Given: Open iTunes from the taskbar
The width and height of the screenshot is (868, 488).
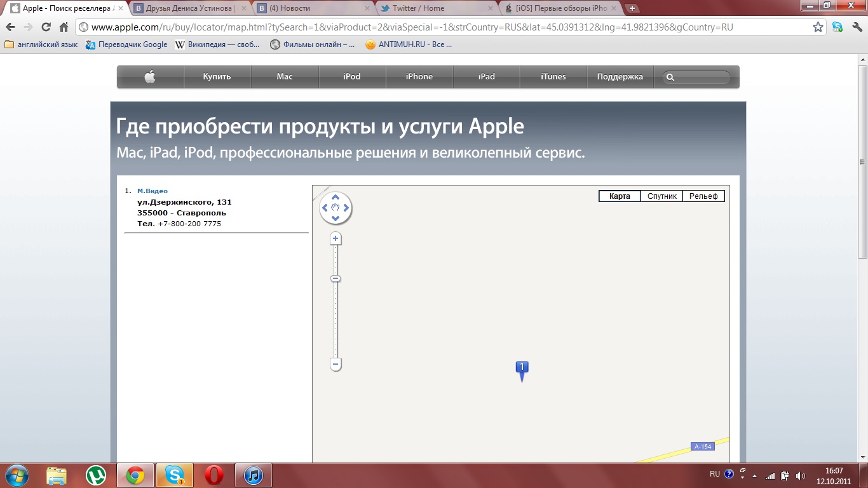Looking at the screenshot, I should 254,475.
